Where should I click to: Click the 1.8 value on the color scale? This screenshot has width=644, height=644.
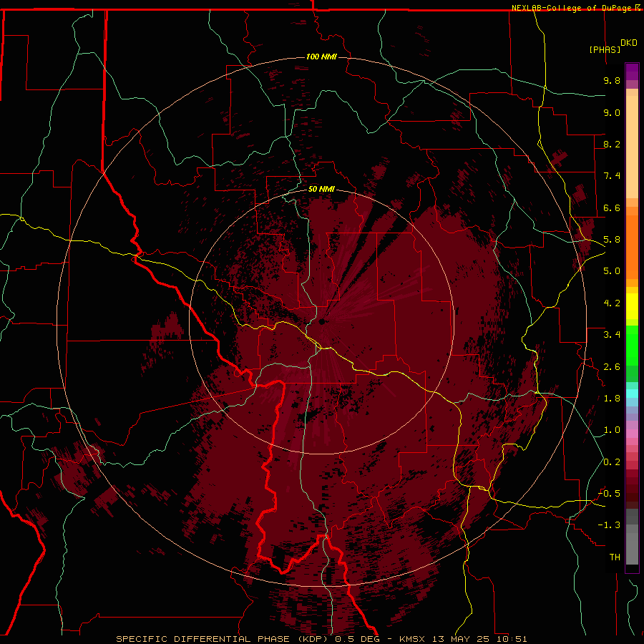point(612,399)
